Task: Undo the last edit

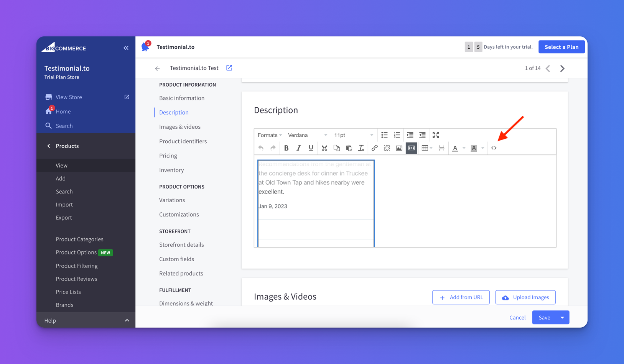Action: (x=260, y=148)
